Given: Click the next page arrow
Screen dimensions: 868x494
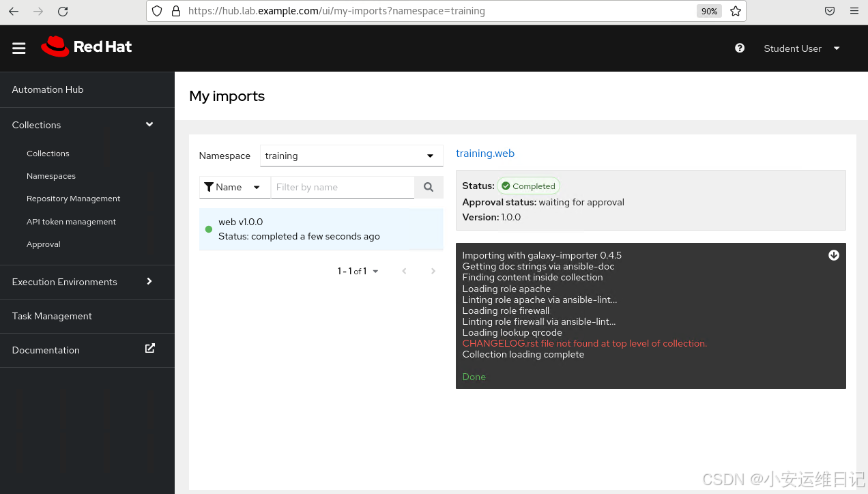Looking at the screenshot, I should click(x=433, y=271).
